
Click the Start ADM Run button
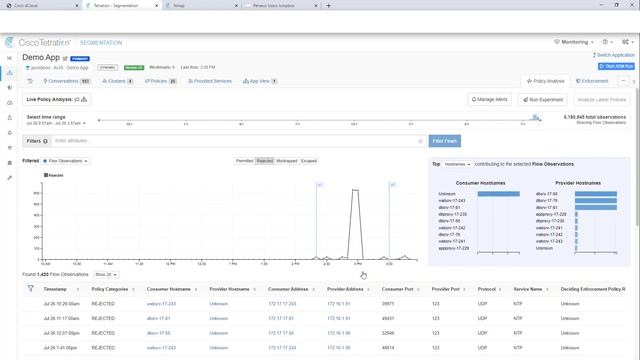pos(616,66)
